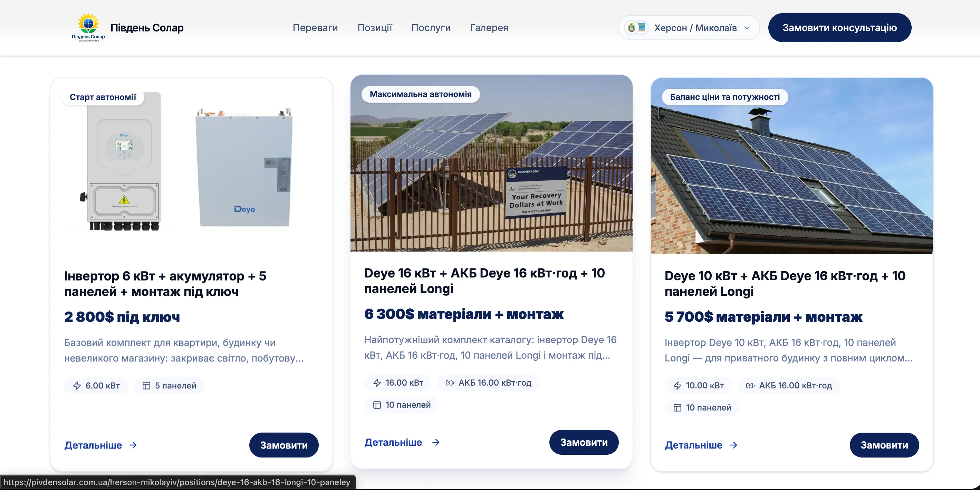
Task: Go to the Позиції navigation item
Action: click(375, 27)
